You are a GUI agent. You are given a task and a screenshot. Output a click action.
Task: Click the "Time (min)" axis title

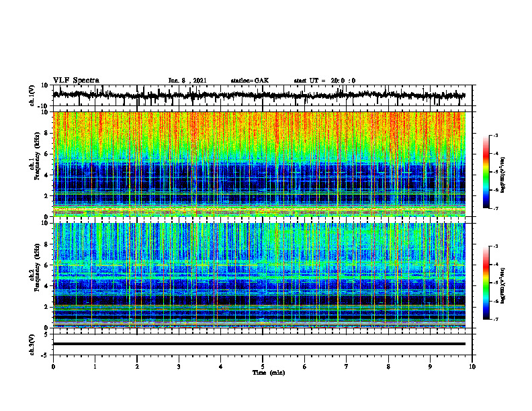click(269, 373)
